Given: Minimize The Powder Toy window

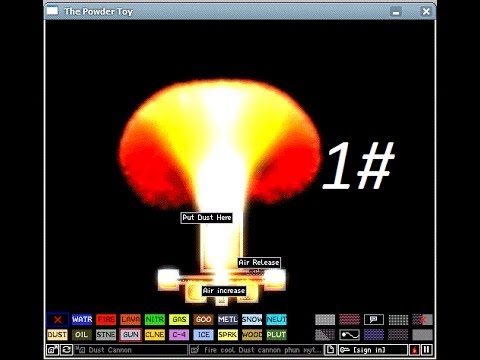Looking at the screenshot, I should [396, 12].
